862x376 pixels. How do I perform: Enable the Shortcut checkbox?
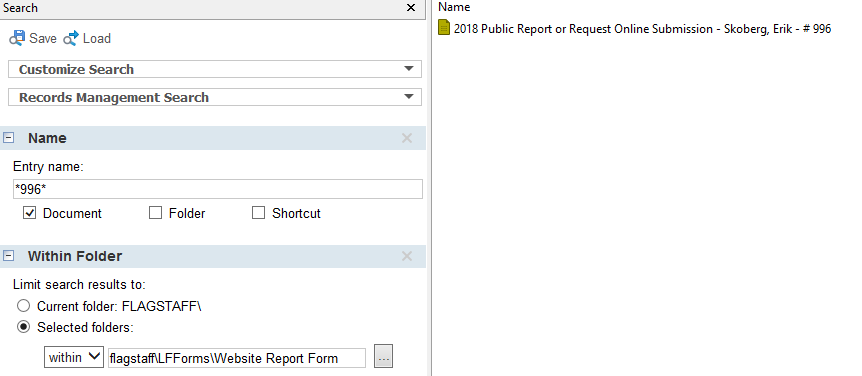(x=258, y=213)
